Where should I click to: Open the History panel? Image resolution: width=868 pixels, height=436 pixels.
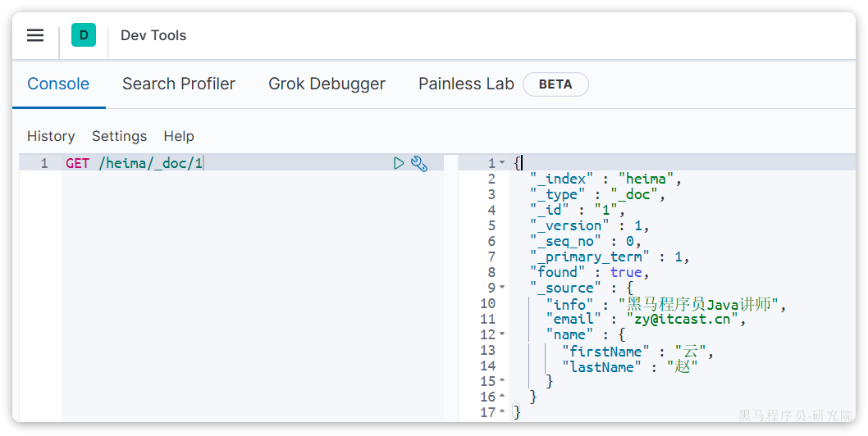pos(51,136)
